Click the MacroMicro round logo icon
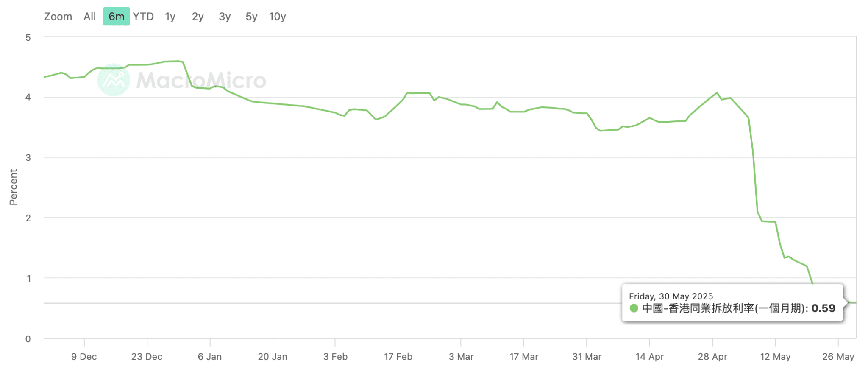This screenshot has width=868, height=372. click(113, 80)
